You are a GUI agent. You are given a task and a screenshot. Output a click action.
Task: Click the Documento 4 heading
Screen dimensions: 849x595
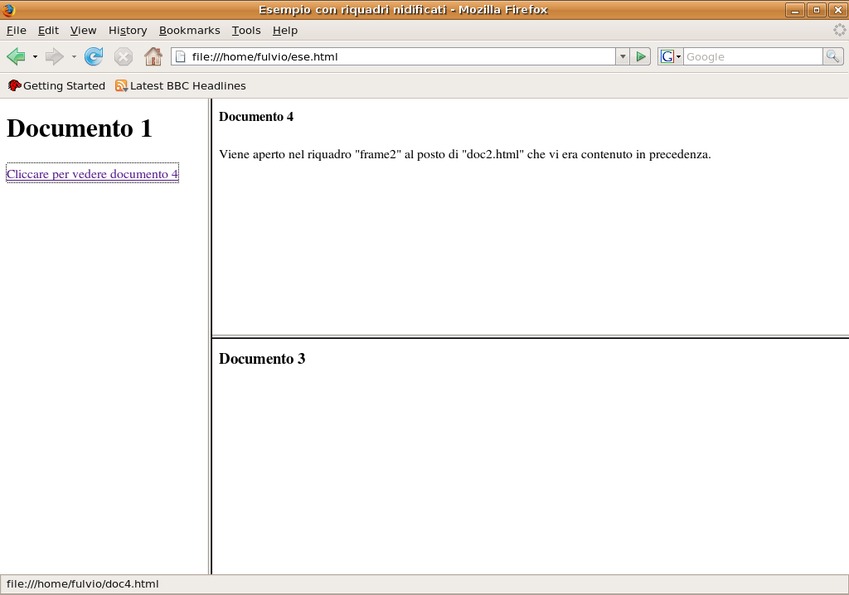coord(256,116)
